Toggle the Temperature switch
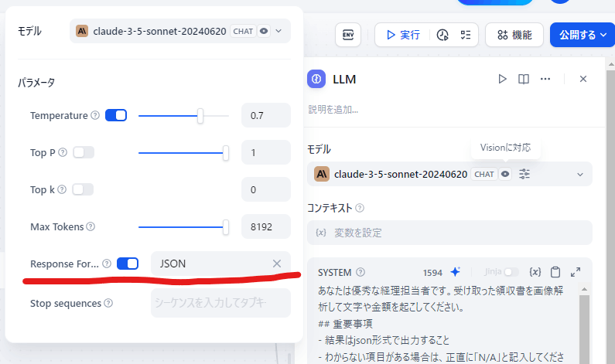The image size is (615, 364). tap(116, 115)
